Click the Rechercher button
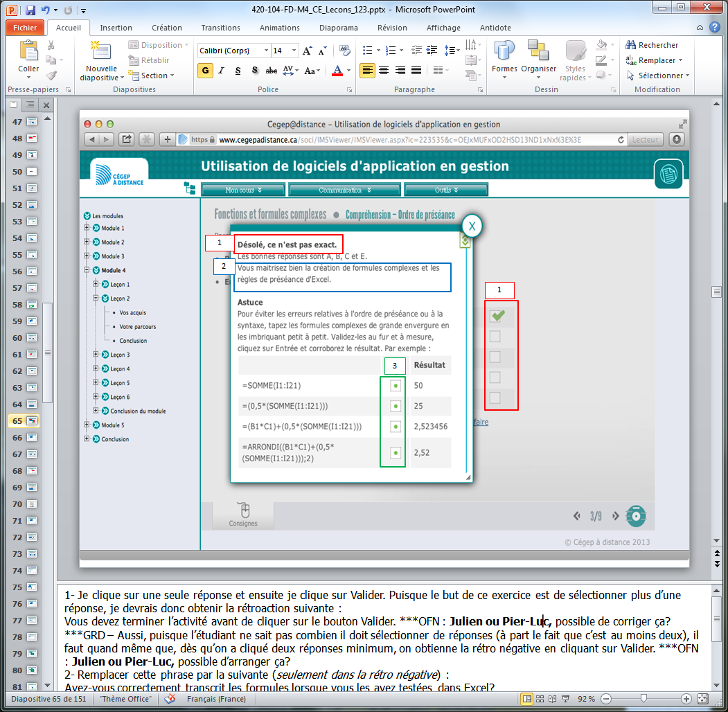Viewport: 728px width, 712px height. click(x=652, y=45)
